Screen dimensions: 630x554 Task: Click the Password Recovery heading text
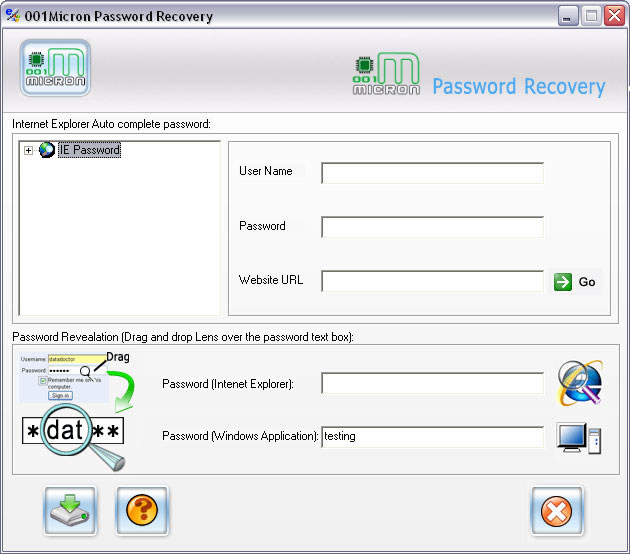click(519, 86)
